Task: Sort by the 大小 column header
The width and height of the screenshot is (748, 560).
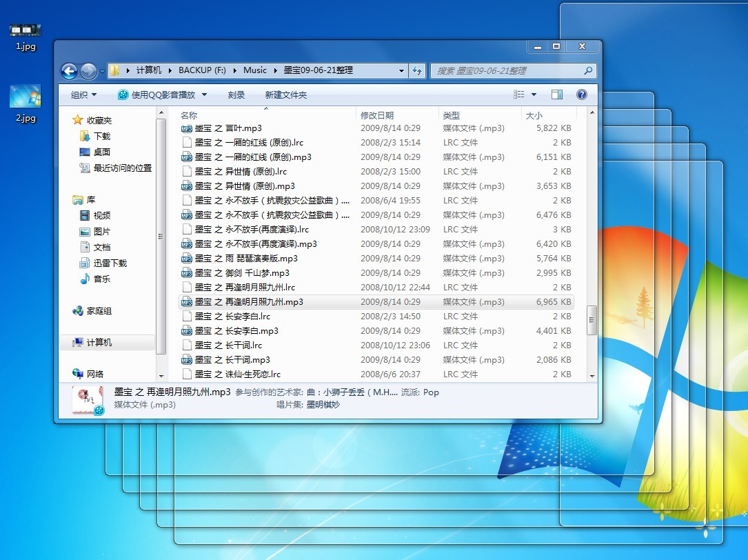Action: click(x=534, y=115)
